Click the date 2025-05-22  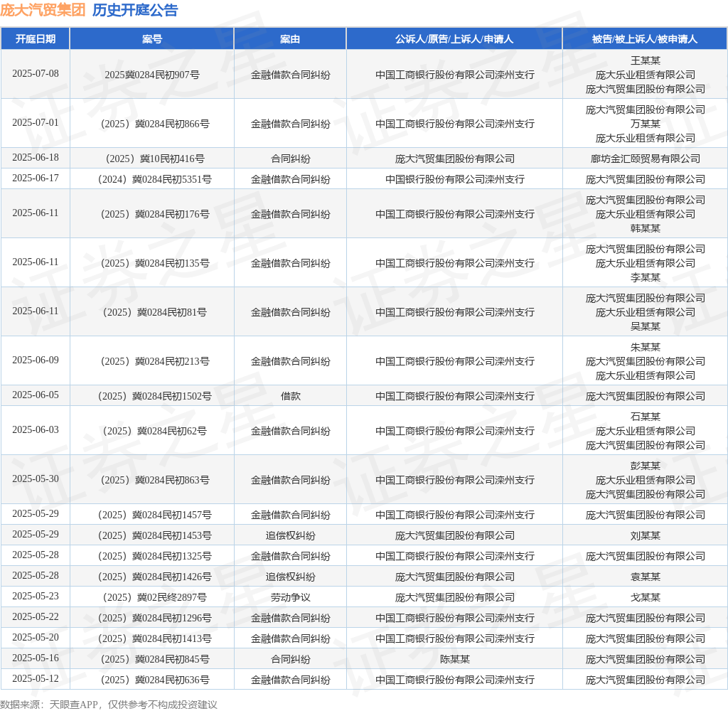[36, 616]
